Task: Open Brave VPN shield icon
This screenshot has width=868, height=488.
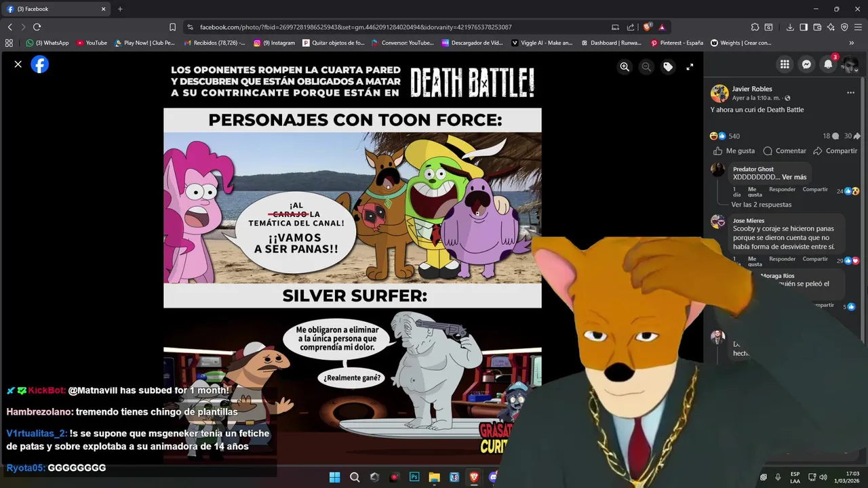Action: click(844, 27)
